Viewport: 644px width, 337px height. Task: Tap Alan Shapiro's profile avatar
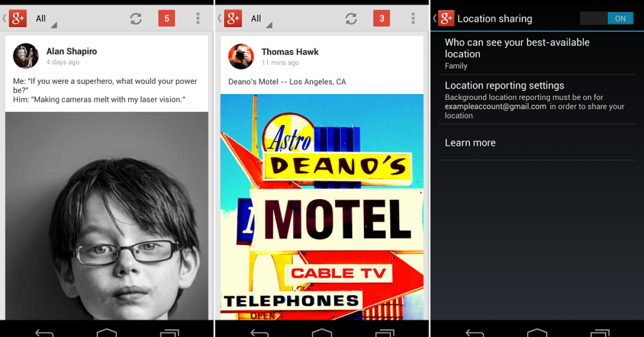click(26, 56)
